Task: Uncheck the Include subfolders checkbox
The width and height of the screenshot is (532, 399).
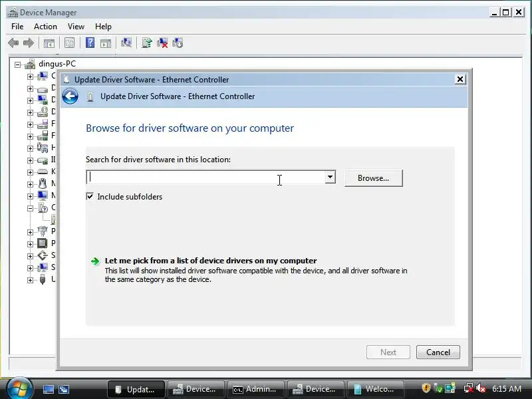Action: [x=90, y=196]
